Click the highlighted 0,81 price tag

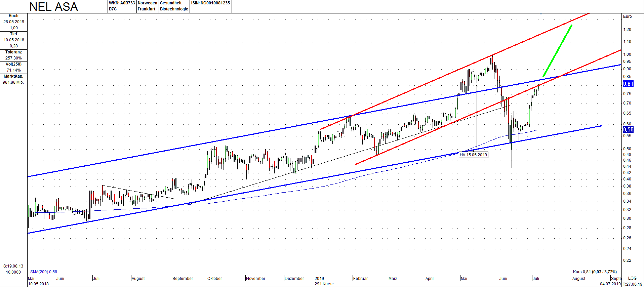pos(628,84)
